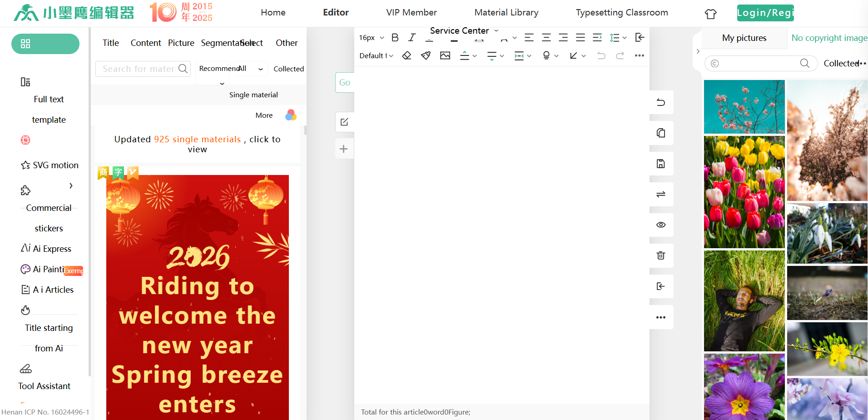
Task: Open Tool Assistant
Action: click(x=44, y=386)
